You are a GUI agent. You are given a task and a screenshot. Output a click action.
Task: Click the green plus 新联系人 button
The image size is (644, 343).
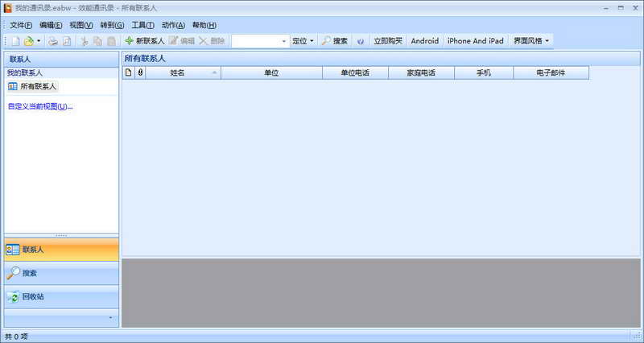(145, 41)
